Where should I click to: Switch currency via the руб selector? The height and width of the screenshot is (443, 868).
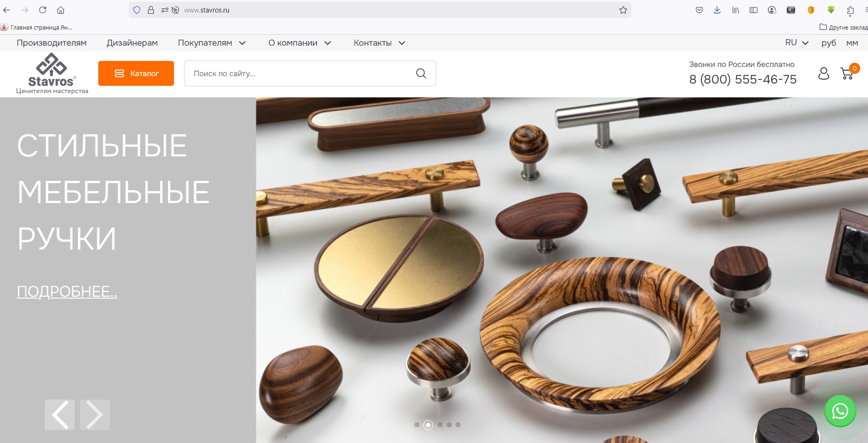coord(829,43)
